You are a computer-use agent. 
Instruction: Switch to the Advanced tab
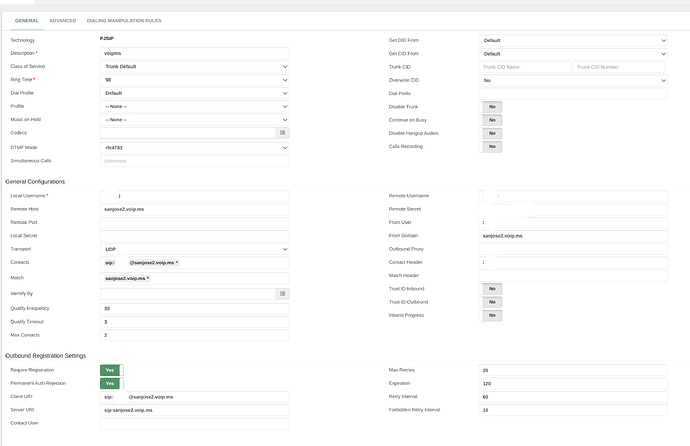(63, 20)
